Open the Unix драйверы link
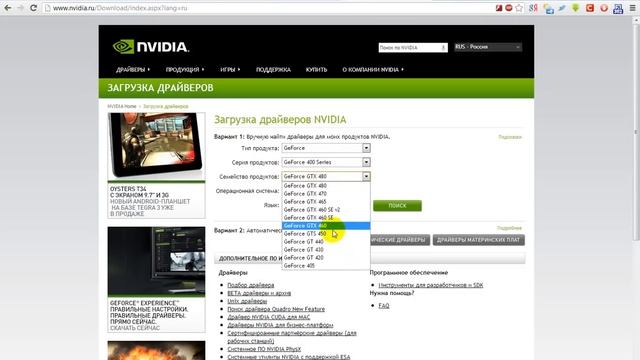 (x=247, y=301)
